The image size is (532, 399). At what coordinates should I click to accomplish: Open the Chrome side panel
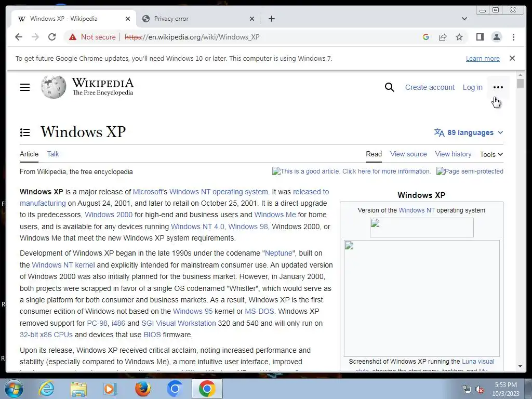[x=480, y=37]
